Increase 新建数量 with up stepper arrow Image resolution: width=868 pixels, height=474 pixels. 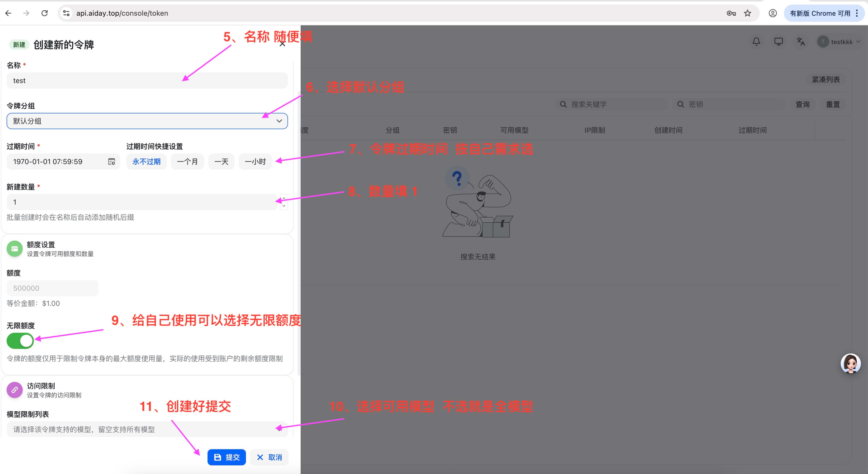[284, 198]
